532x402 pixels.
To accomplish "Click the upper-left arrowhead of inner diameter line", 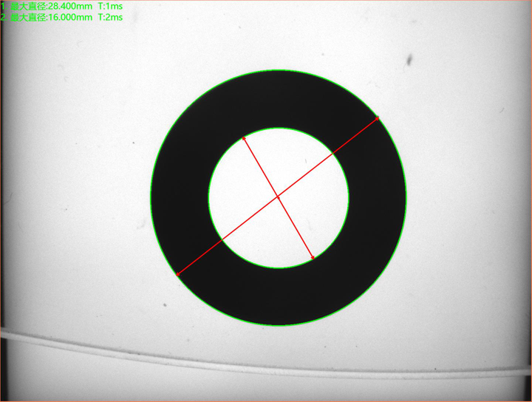I will 243,135.
